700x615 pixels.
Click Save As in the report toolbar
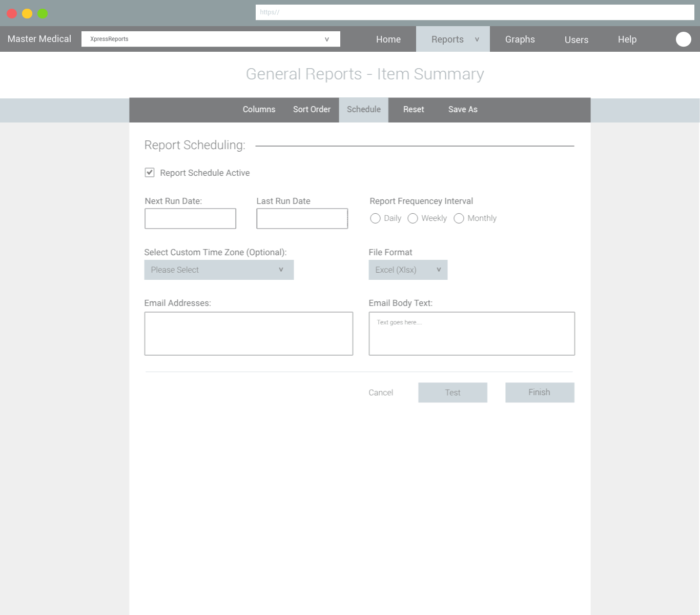tap(463, 109)
